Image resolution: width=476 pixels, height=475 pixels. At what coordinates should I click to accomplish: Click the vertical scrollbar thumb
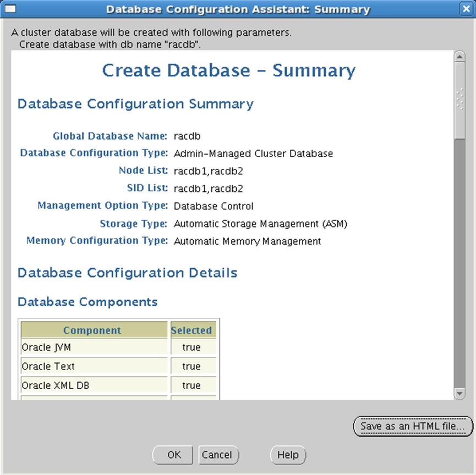[459, 101]
